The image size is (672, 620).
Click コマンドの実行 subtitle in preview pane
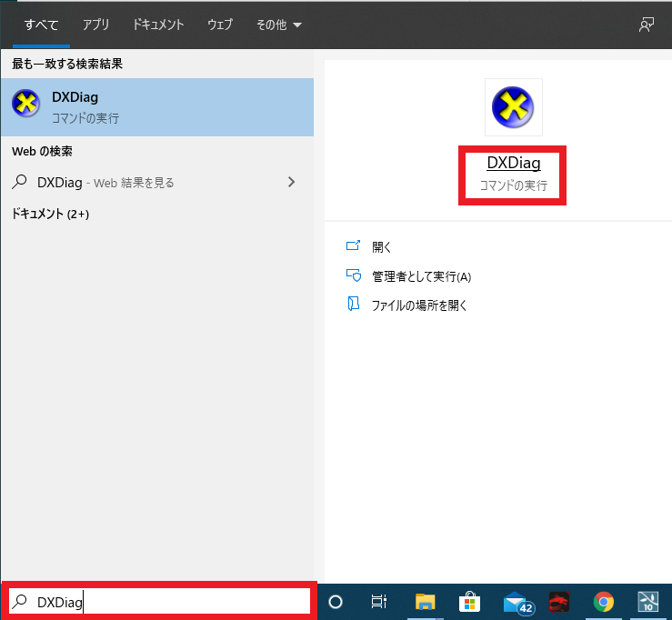click(x=514, y=185)
